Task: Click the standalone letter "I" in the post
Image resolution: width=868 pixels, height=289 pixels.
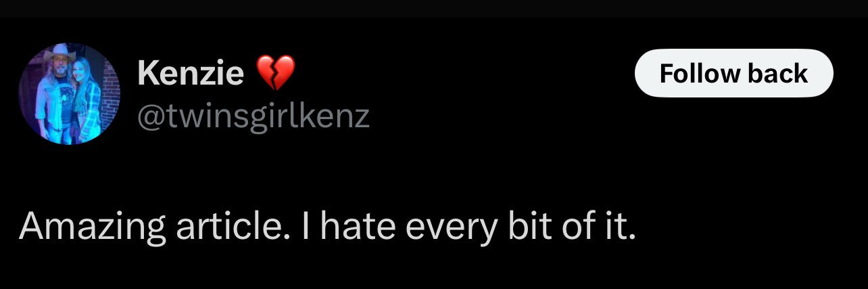Action: click(306, 227)
